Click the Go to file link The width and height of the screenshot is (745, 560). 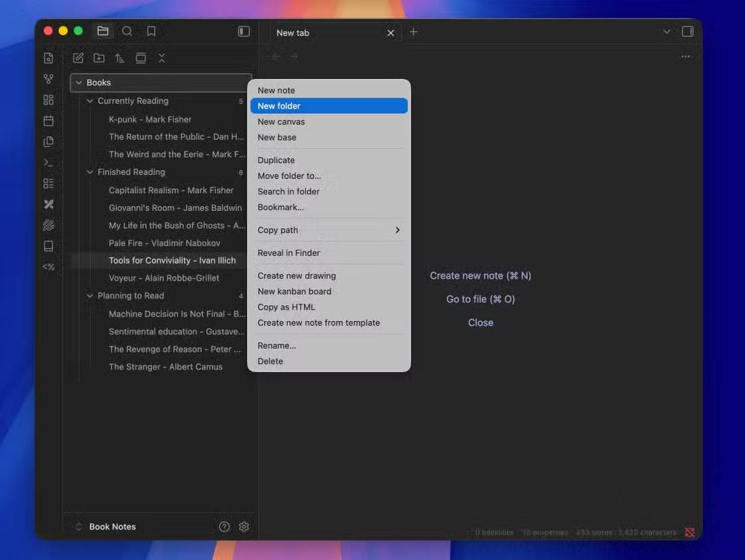click(480, 299)
